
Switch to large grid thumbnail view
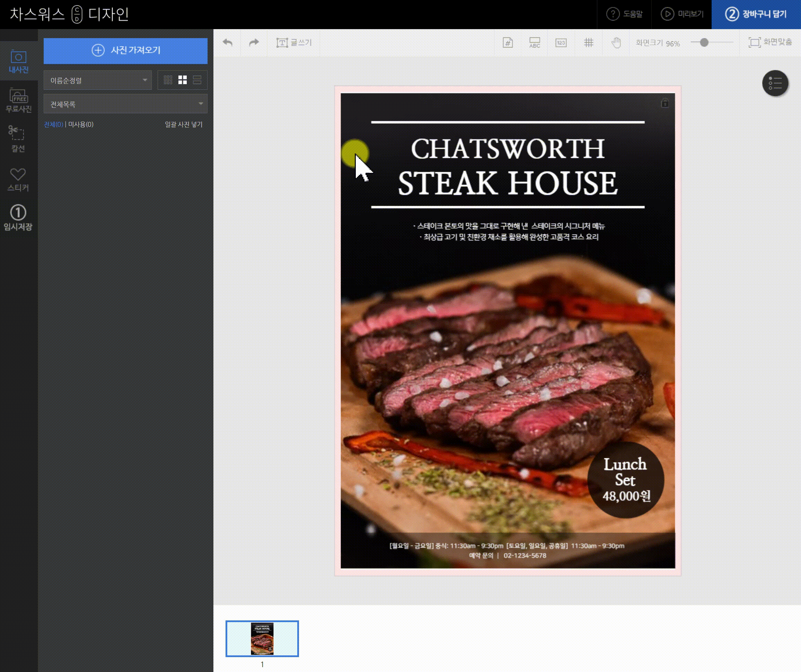click(183, 80)
